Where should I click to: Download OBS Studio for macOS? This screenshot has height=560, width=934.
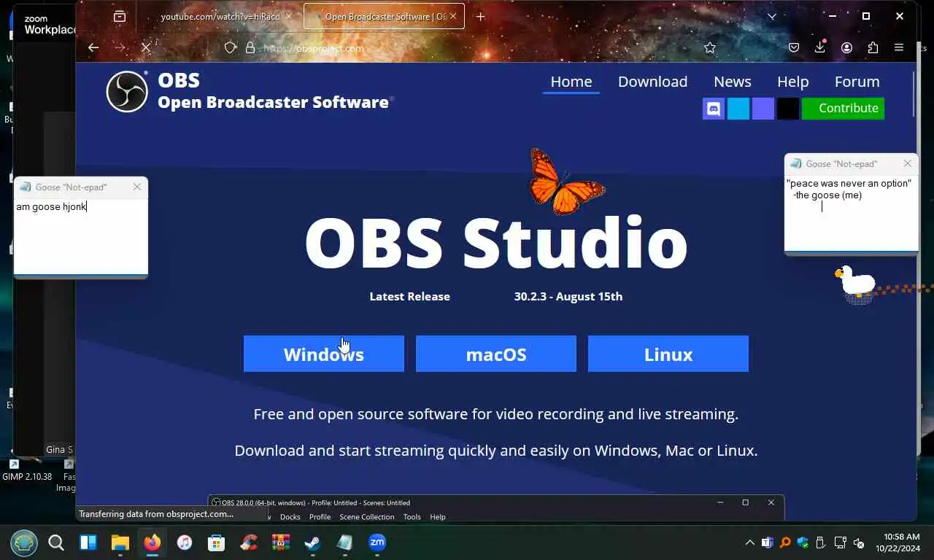point(496,354)
